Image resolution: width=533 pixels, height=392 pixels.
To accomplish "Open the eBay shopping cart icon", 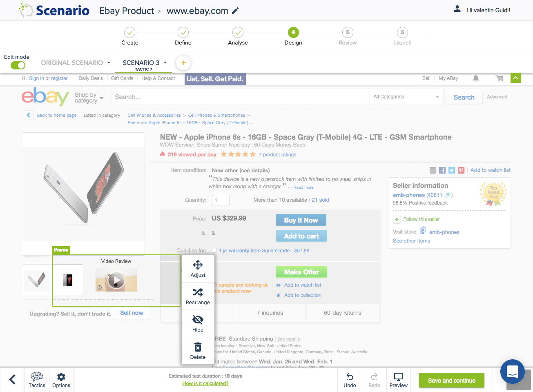I will [499, 78].
